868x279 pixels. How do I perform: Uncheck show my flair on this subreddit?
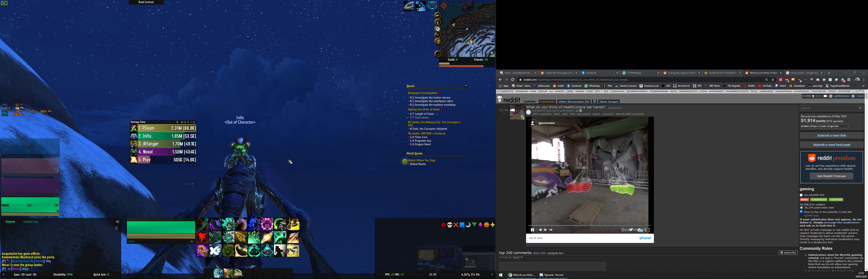point(801,212)
